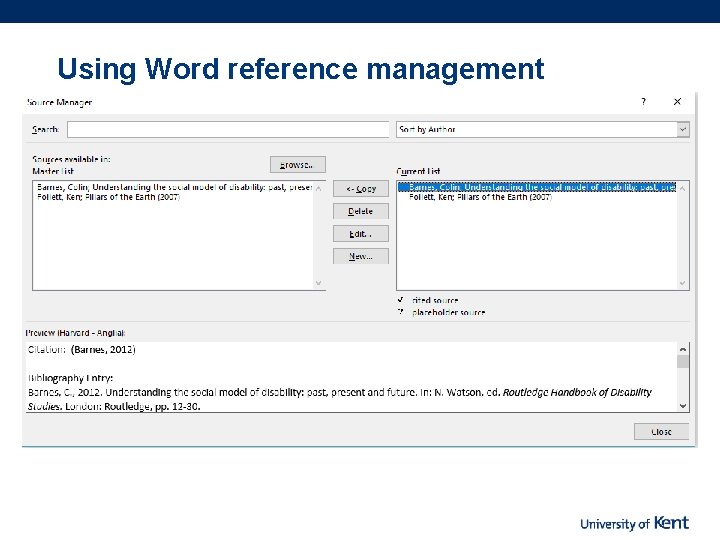Click the help question mark icon
Viewport: 720px width, 540px height.
click(644, 101)
